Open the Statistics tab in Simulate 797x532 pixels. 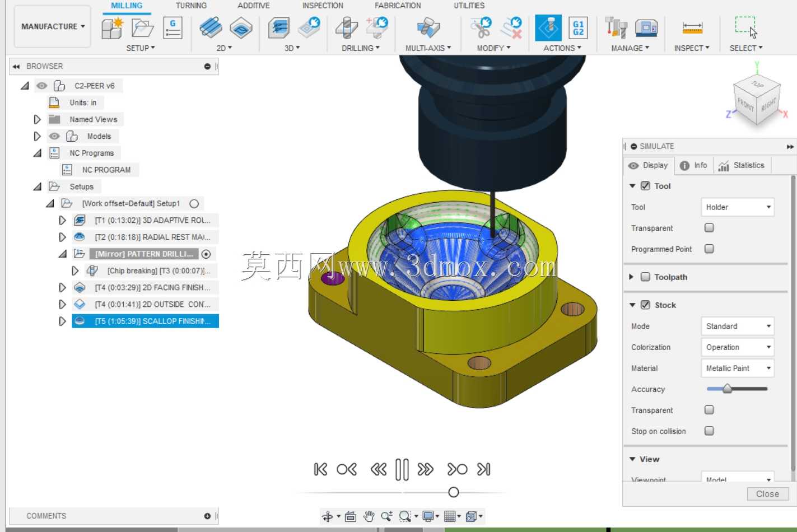(x=742, y=165)
